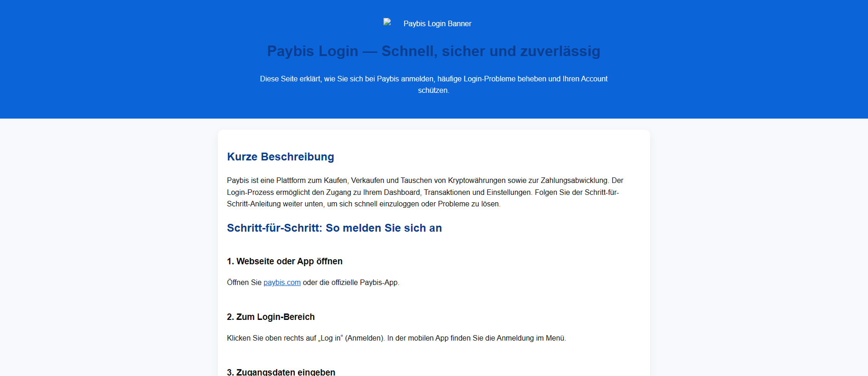The height and width of the screenshot is (376, 868).
Task: Click the paragraph beginning "Paybis ist eine Plattform"
Action: pos(425,192)
